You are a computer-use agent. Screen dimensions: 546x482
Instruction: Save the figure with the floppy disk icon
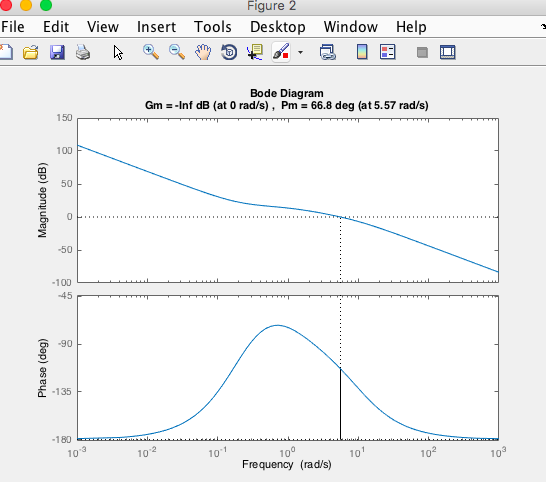pyautogui.click(x=57, y=53)
